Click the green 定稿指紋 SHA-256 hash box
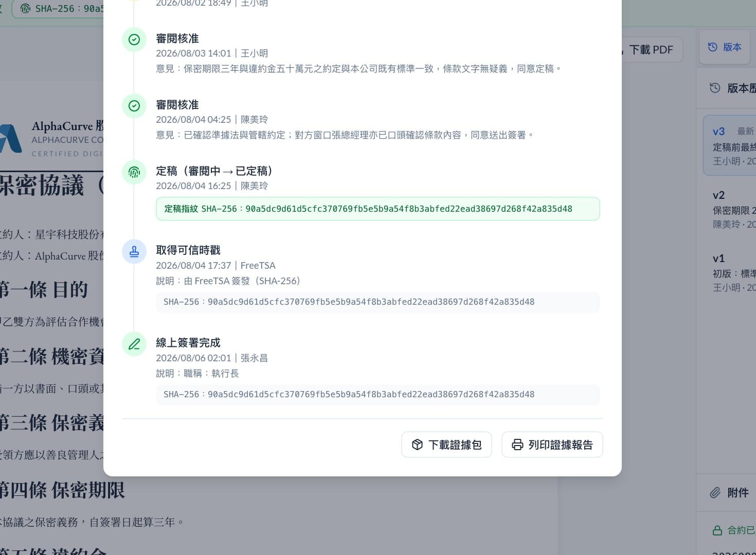The height and width of the screenshot is (555, 756). pyautogui.click(x=378, y=209)
